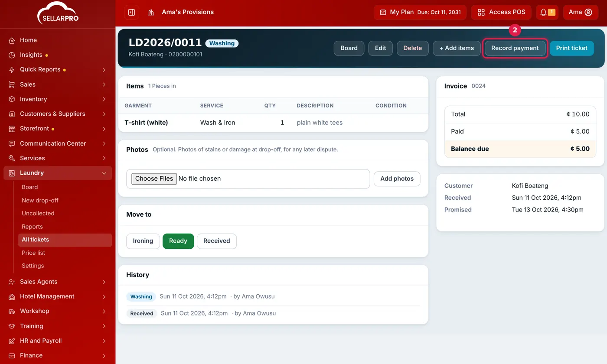Image resolution: width=607 pixels, height=364 pixels.
Task: Click the + Add items button
Action: [x=457, y=48]
